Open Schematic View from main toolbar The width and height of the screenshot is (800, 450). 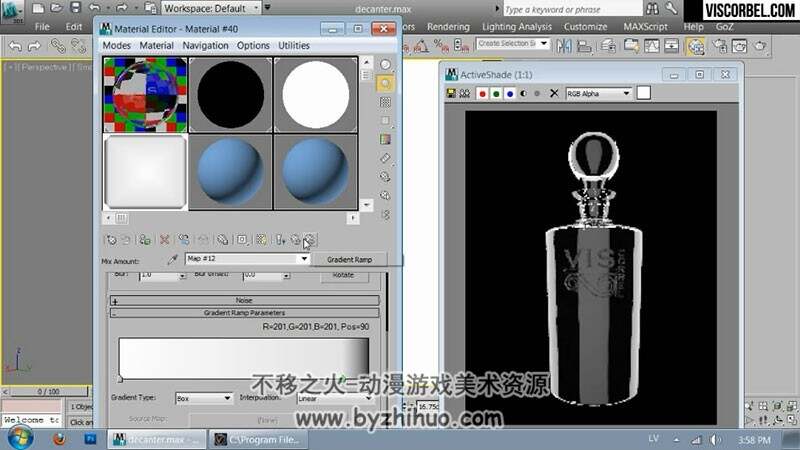tap(671, 46)
